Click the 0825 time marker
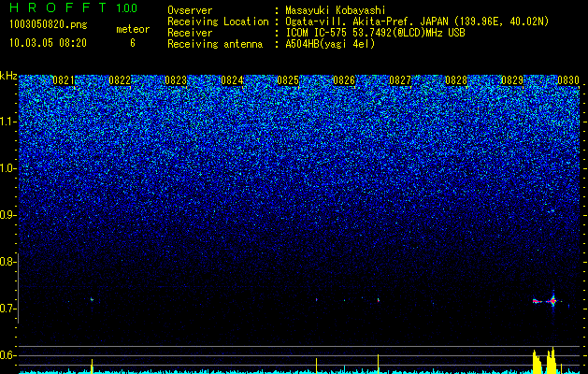588x374 pixels. (x=288, y=80)
